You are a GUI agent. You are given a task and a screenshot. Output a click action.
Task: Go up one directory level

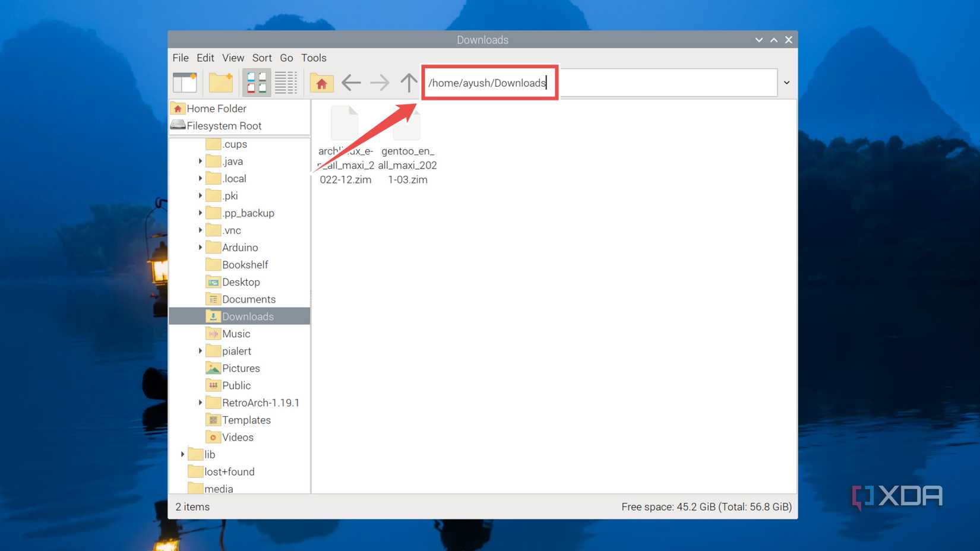(409, 83)
